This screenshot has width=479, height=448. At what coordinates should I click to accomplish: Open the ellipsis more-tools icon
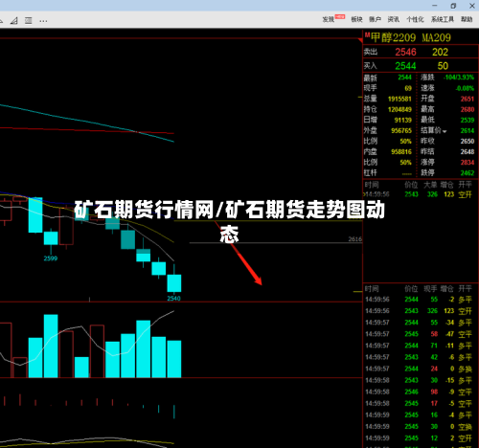43,21
